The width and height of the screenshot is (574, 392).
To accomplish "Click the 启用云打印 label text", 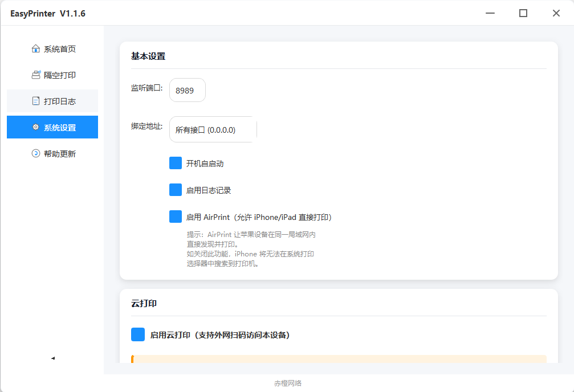I will point(220,335).
